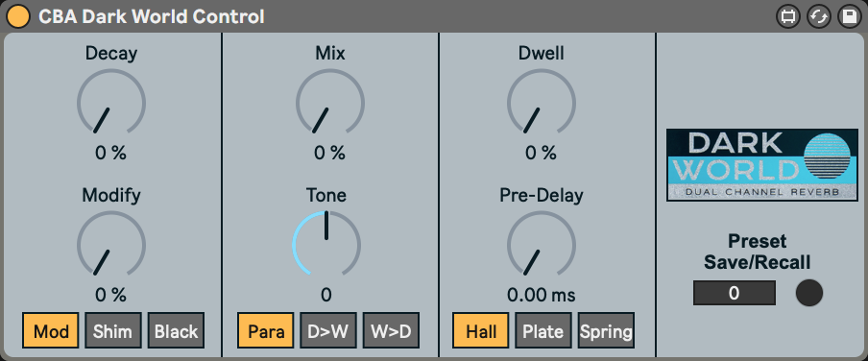
Task: Click the show/hide device view icon
Action: click(x=786, y=16)
